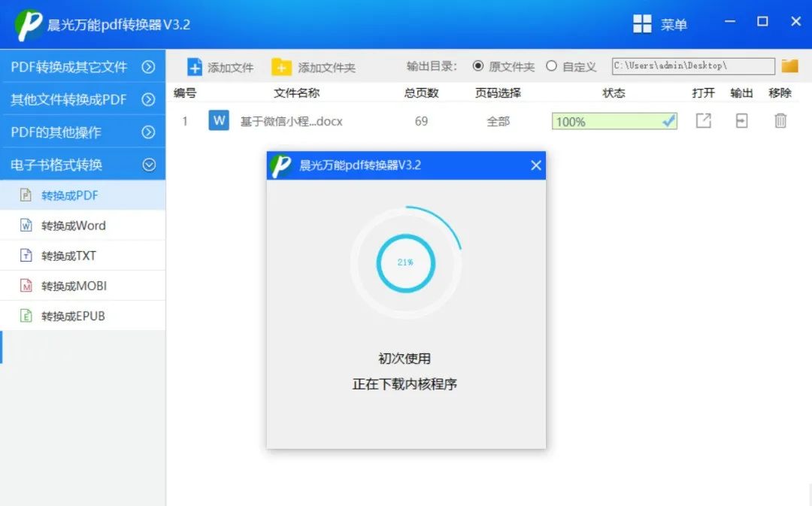Image resolution: width=812 pixels, height=506 pixels.
Task: Click the 页码选择 column header
Action: pos(498,92)
